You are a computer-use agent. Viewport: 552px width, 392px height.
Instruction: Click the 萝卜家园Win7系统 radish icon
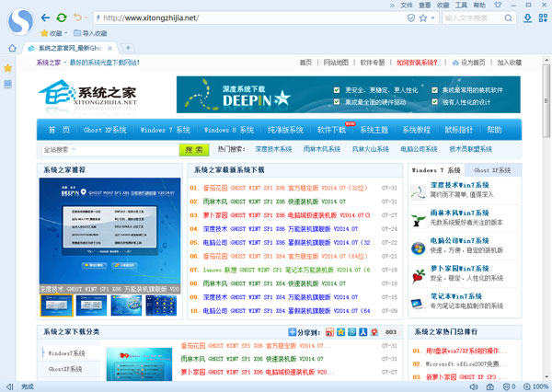(x=419, y=276)
